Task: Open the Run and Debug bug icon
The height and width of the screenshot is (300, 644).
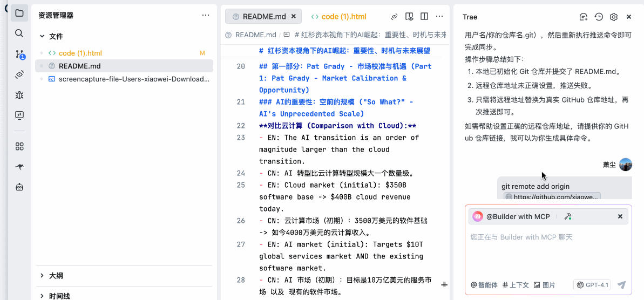Action: 19,95
